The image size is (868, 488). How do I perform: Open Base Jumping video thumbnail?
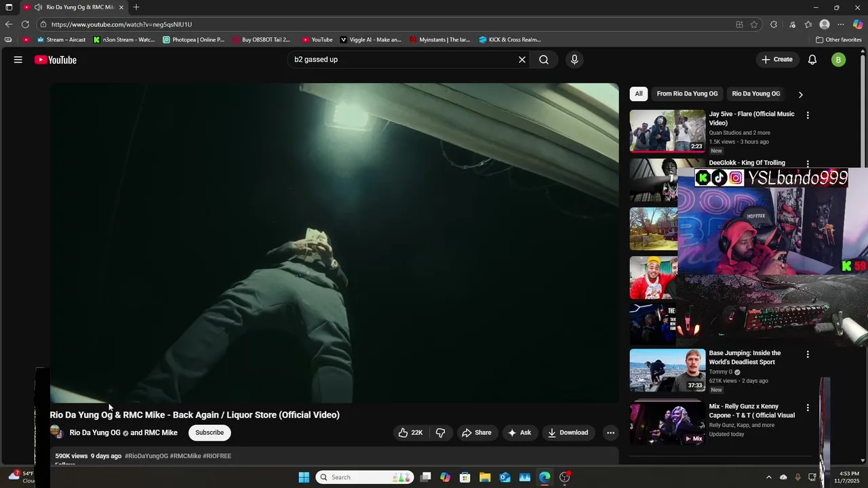coord(667,370)
